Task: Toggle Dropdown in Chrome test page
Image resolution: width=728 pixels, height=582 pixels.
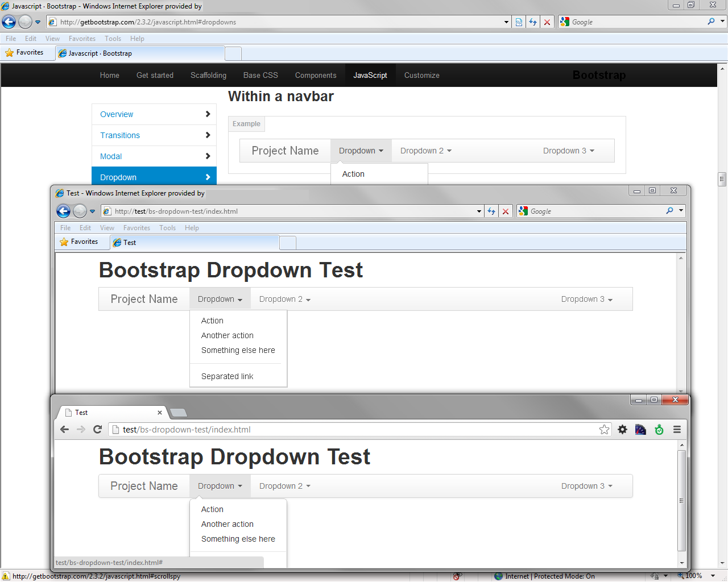Action: [220, 486]
